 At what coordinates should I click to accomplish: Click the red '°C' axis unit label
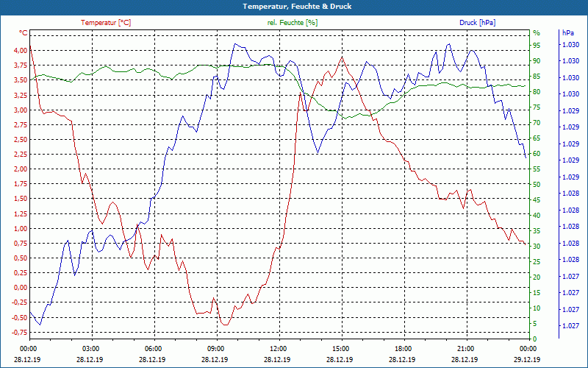coord(24,33)
